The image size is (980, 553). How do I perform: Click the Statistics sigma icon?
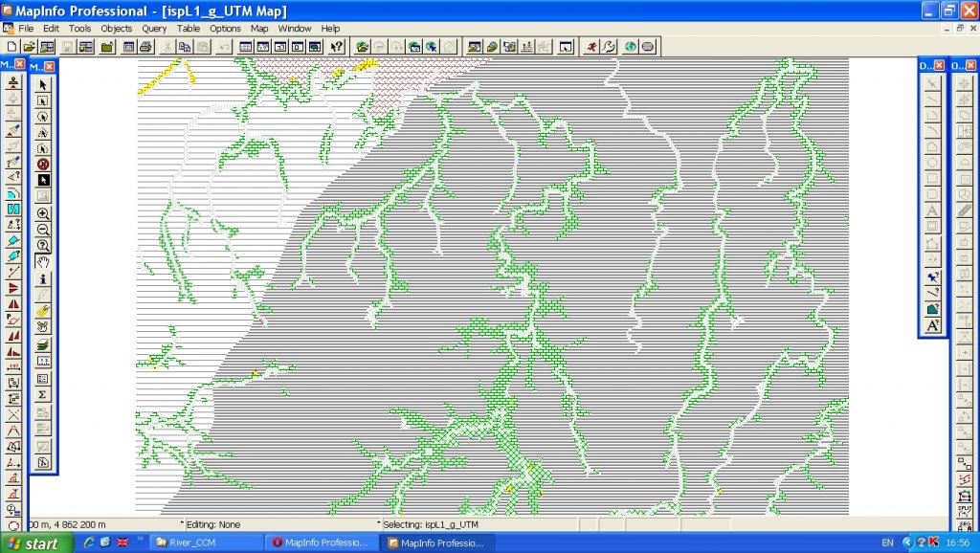pos(43,394)
